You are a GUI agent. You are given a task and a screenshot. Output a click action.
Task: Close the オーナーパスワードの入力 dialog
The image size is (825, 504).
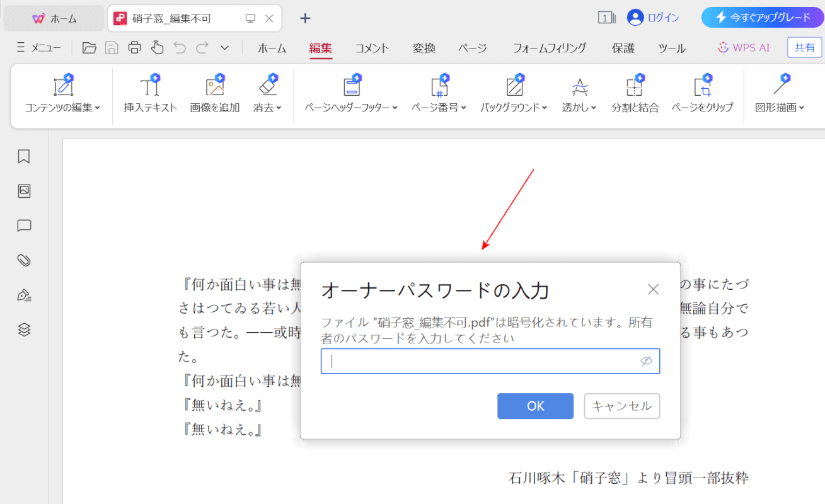pos(653,289)
